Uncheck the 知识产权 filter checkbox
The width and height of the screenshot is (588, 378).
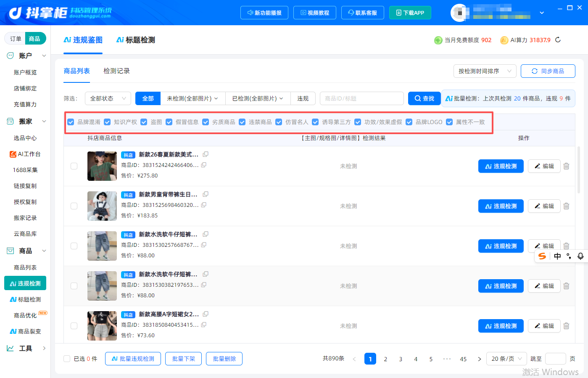click(107, 122)
